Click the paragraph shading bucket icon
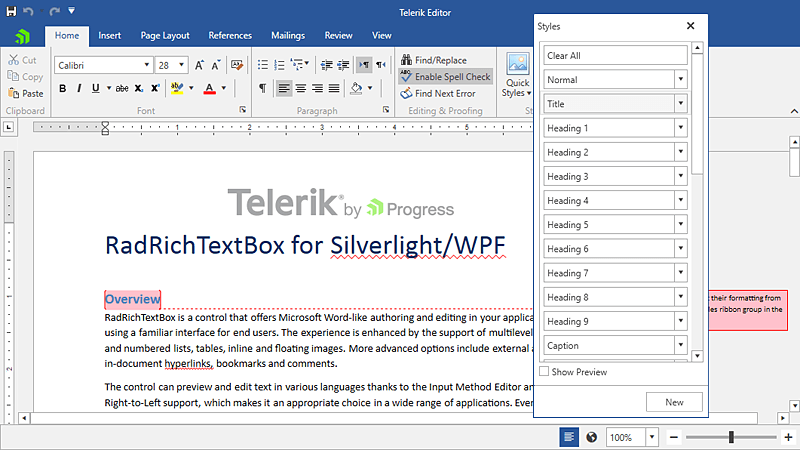 coord(357,89)
